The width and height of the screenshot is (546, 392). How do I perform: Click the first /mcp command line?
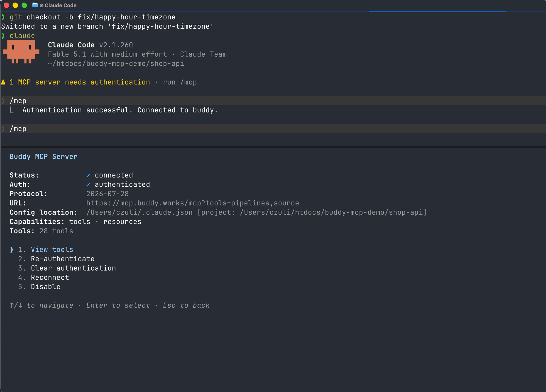[273, 101]
